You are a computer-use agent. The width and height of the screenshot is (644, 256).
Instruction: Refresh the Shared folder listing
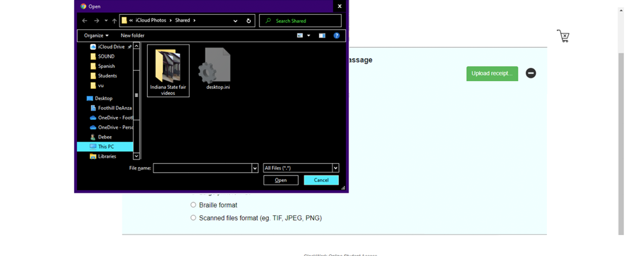point(248,21)
